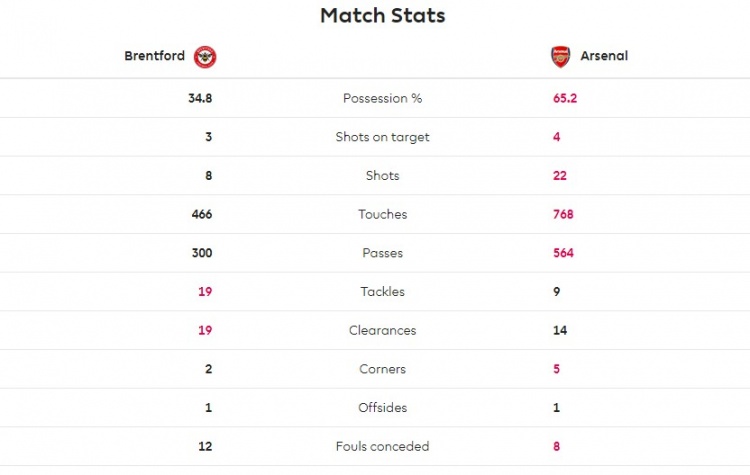Select the Possession % row label
The width and height of the screenshot is (750, 475).
(383, 99)
